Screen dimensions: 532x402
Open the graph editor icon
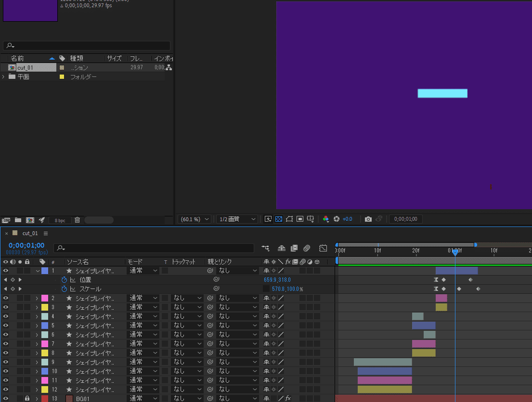[323, 248]
